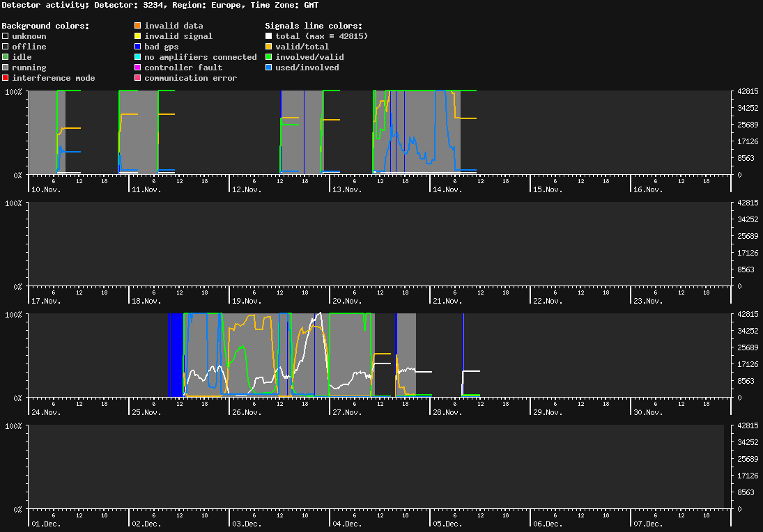Click the 'Detector activity' title text

tap(43, 4)
